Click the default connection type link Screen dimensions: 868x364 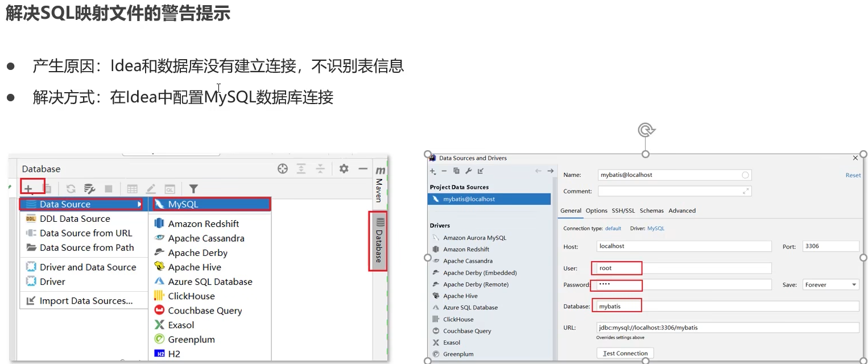(x=613, y=228)
